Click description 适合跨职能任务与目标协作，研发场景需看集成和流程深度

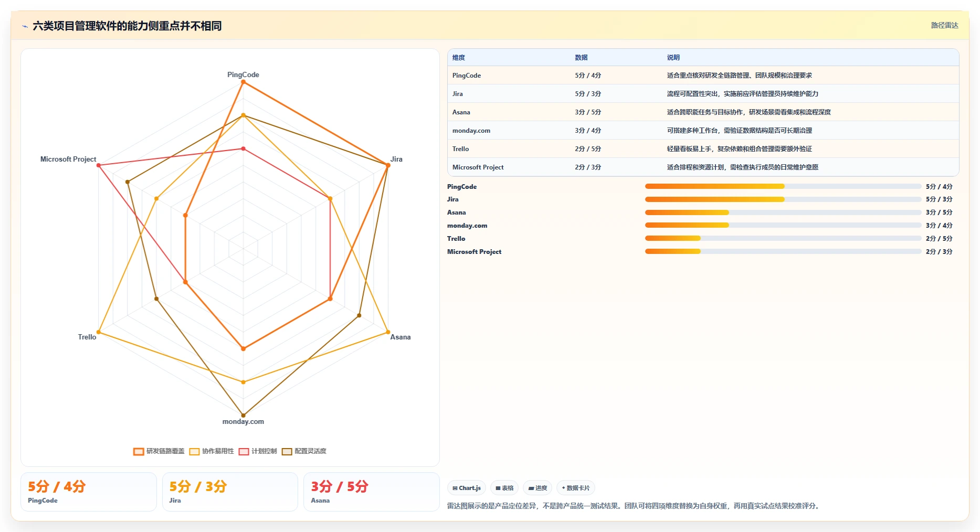click(749, 112)
